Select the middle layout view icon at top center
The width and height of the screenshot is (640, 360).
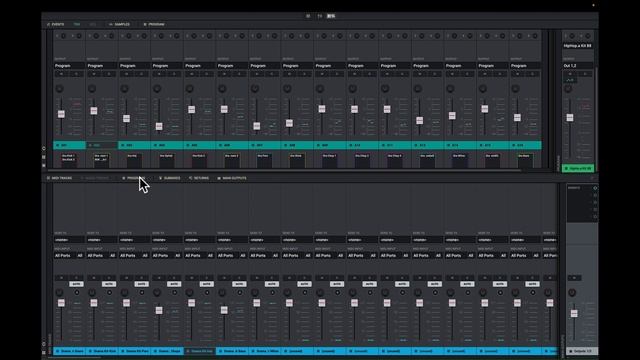click(x=320, y=16)
